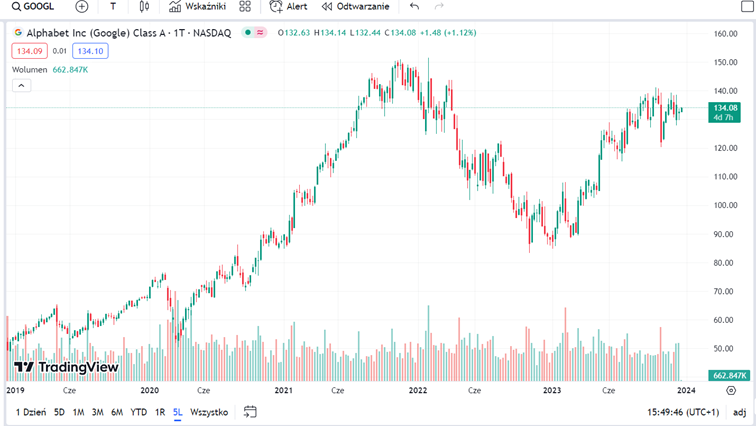Click the redo arrow icon

[439, 6]
